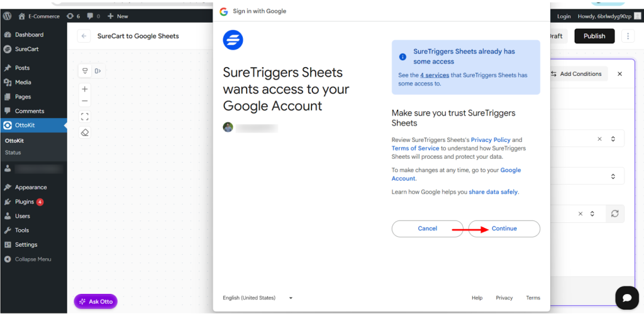Open the Privacy Policy link
This screenshot has width=644, height=314.
pos(491,140)
